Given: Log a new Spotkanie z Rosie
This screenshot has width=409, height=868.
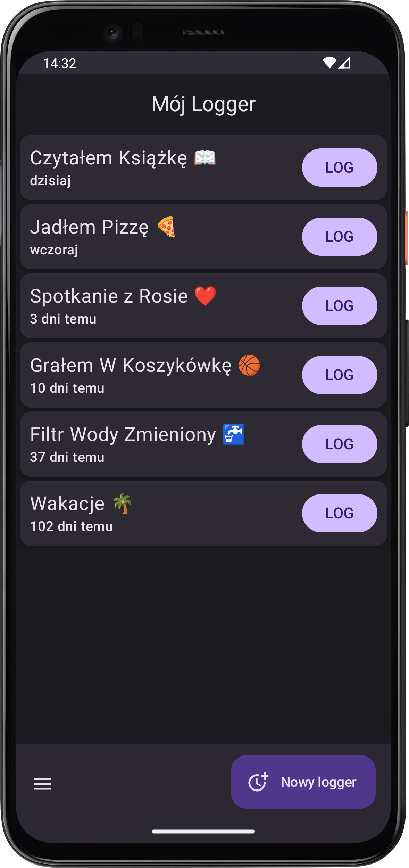Looking at the screenshot, I should coord(340,306).
